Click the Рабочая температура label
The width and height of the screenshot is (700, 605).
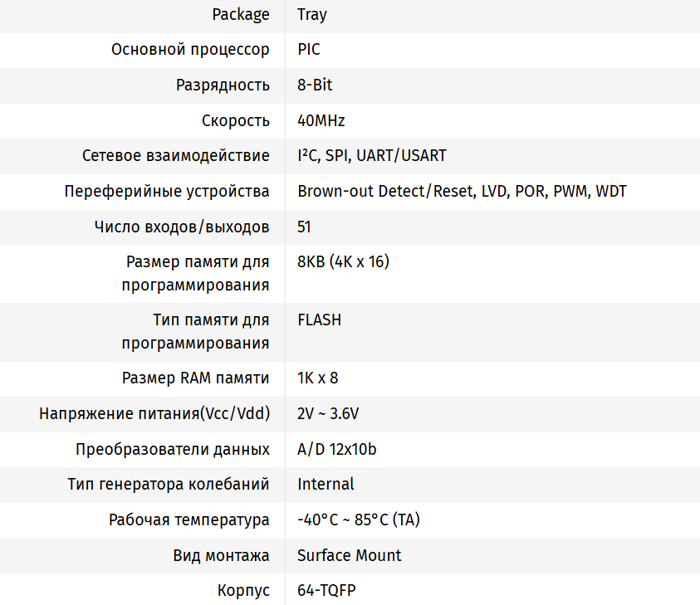pos(189,520)
